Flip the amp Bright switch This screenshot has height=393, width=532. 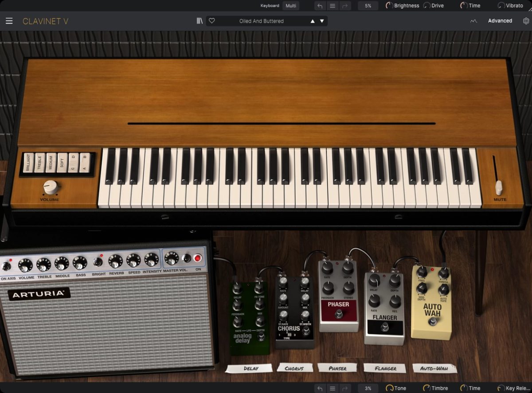98,262
